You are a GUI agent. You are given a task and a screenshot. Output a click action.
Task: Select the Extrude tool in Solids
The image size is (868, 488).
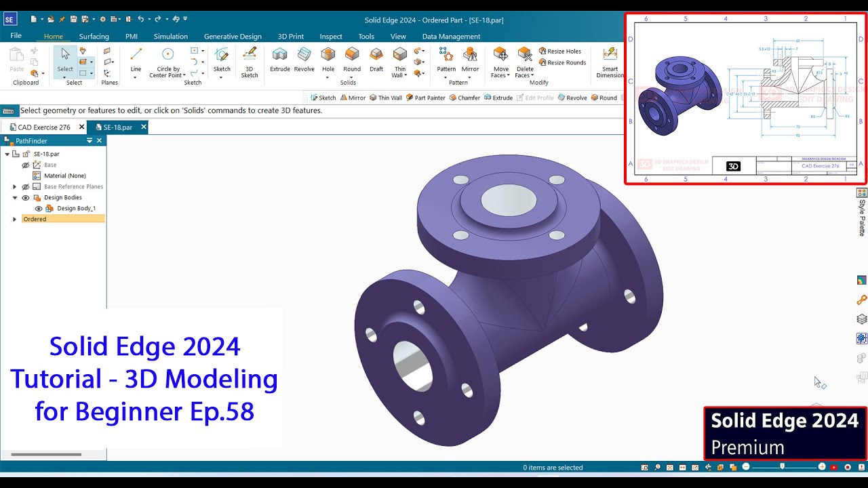tap(279, 60)
